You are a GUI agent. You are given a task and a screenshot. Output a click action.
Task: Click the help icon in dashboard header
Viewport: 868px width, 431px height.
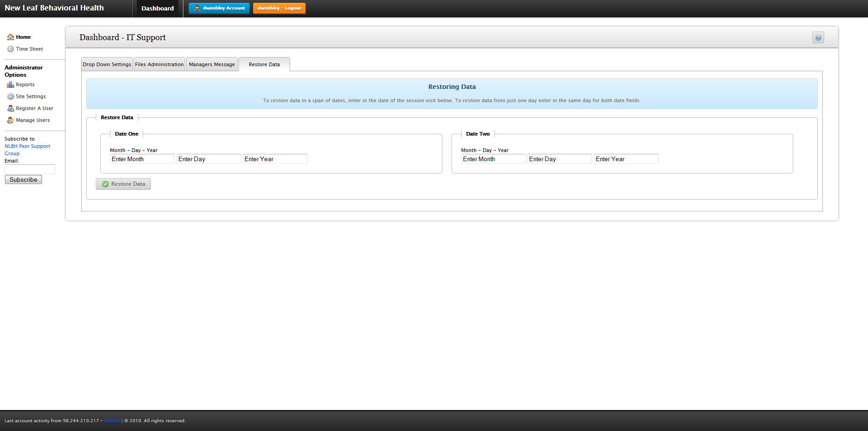(x=818, y=37)
